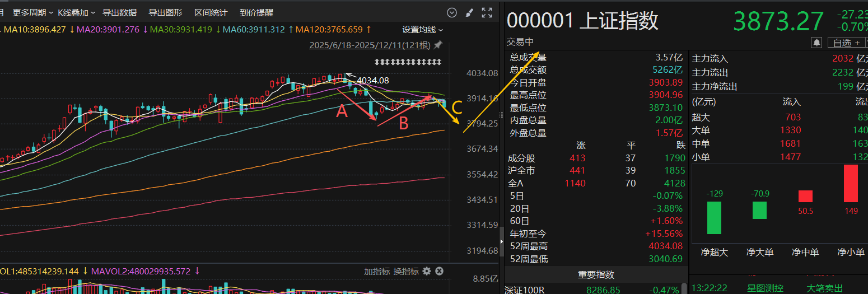Click the 总成交额 5262亿 value
Image resolution: width=868 pixels, height=294 pixels.
[668, 70]
